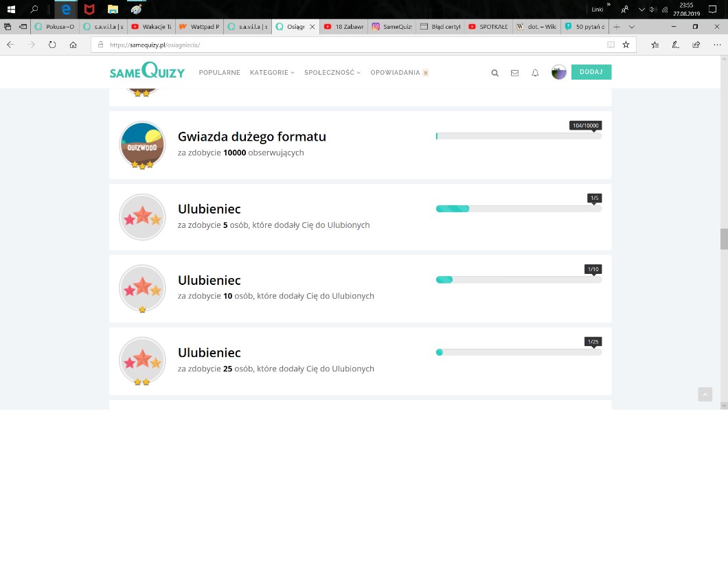Click the address bar URL field
728x565 pixels.
pyautogui.click(x=343, y=45)
